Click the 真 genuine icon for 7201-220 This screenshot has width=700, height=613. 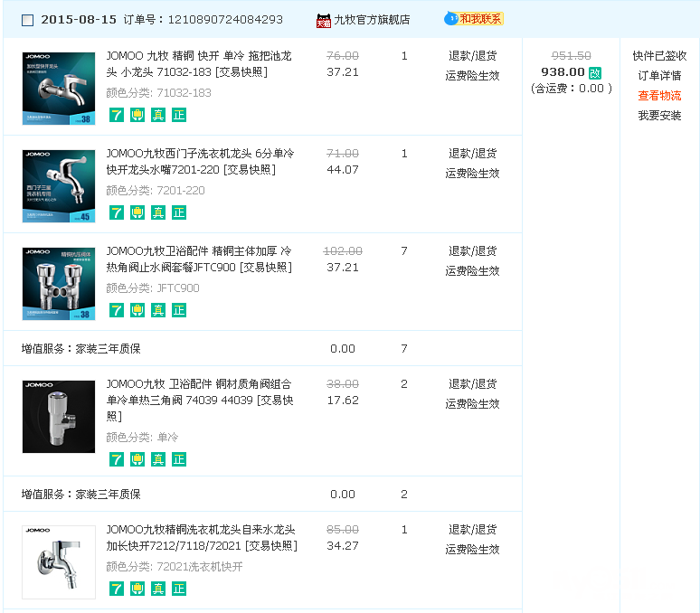(158, 212)
